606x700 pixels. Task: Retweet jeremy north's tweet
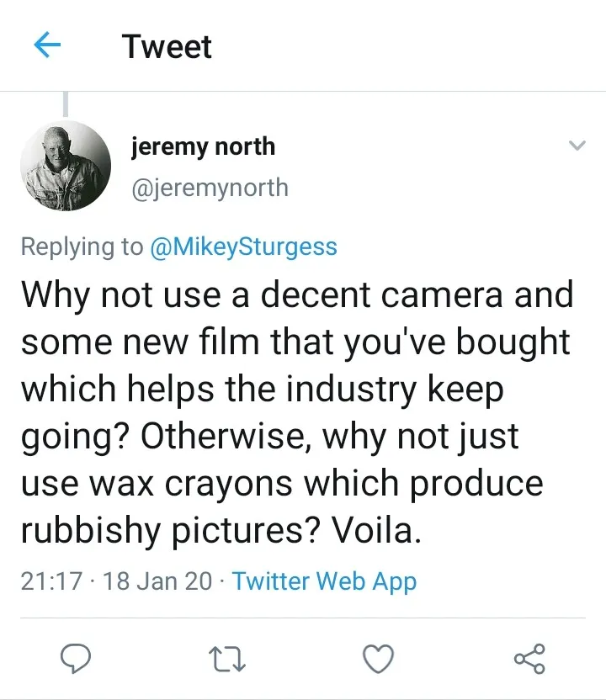pos(227,660)
